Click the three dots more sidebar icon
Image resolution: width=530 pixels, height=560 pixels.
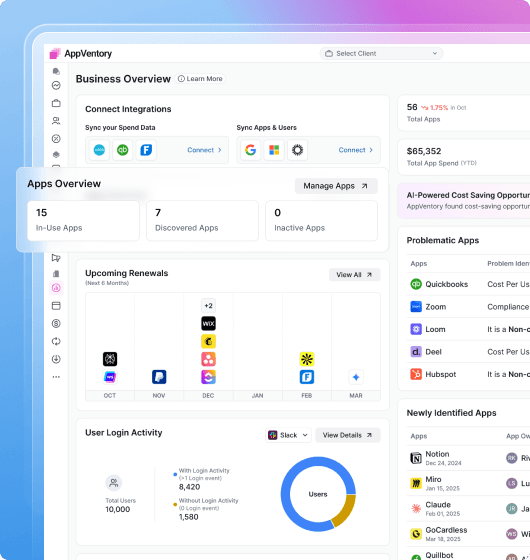(56, 377)
